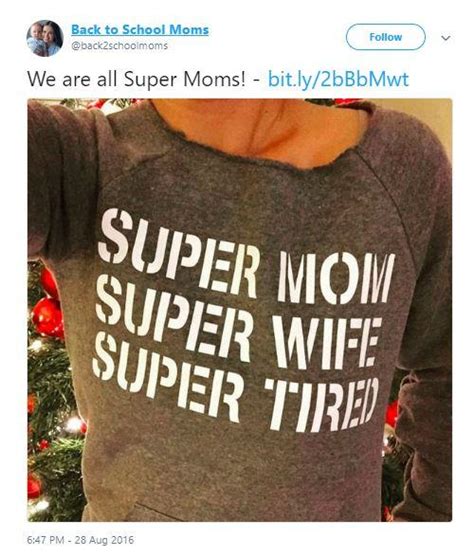This screenshot has height=556, width=474.
Task: Open the bit.ly/2bBbMwt link
Action: [x=338, y=79]
